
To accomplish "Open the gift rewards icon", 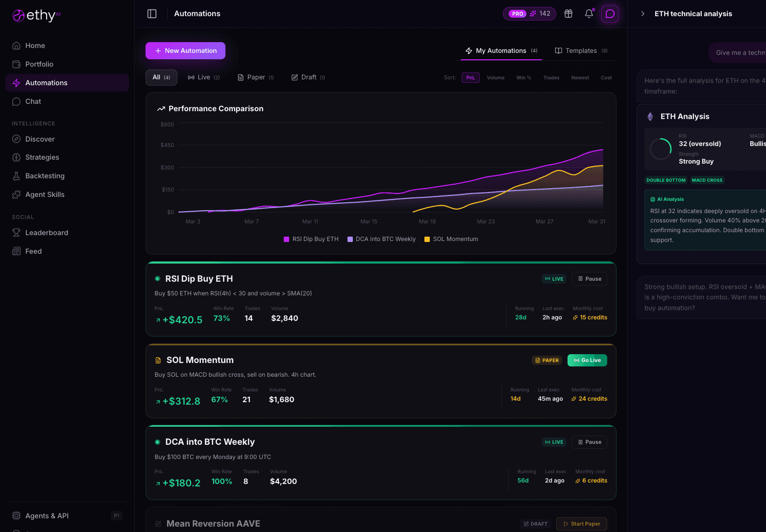I will pos(568,14).
